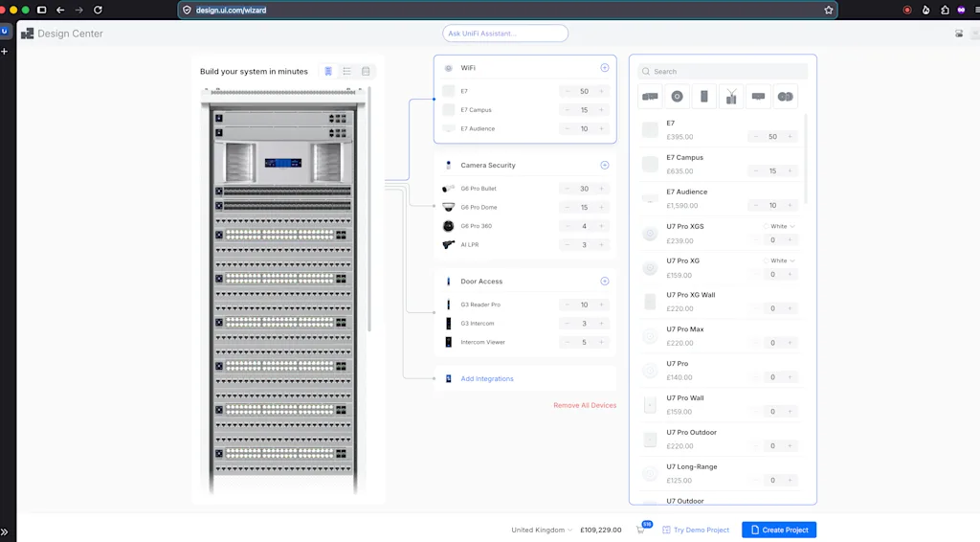Add a Door Access device with plus circle
Image resolution: width=980 pixels, height=542 pixels.
pos(605,282)
